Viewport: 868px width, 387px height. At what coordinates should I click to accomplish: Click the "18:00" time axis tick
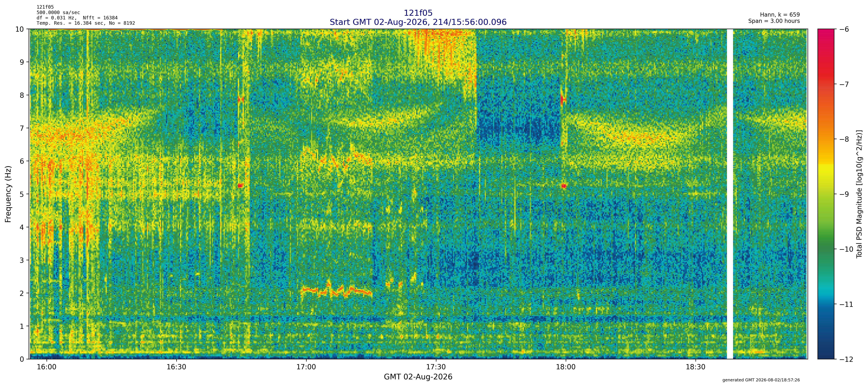[566, 367]
